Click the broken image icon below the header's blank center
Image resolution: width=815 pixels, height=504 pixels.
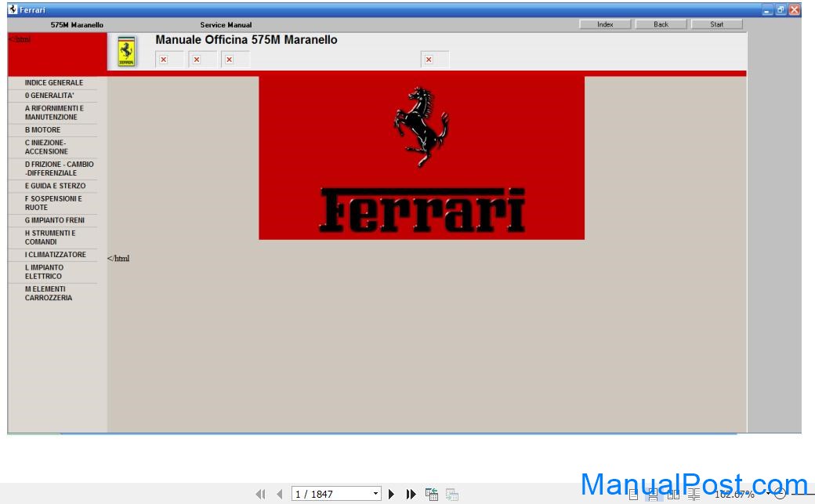coord(429,60)
